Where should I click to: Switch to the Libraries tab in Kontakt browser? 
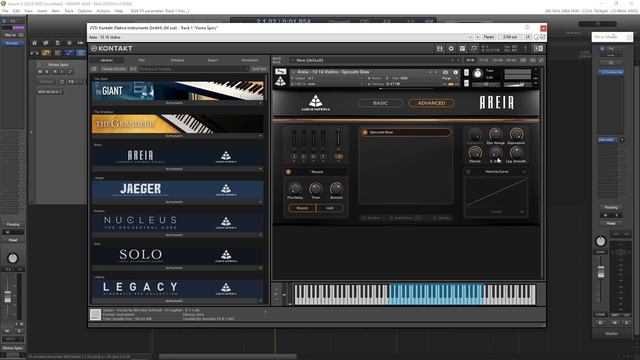(x=107, y=60)
